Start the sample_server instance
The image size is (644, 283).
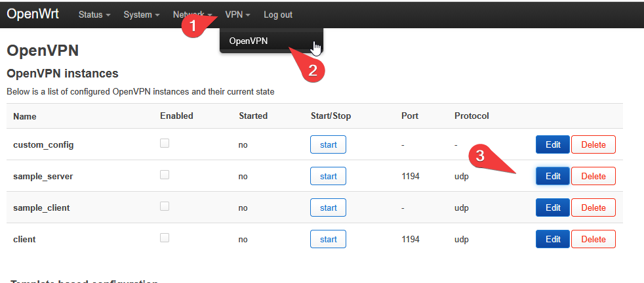pos(328,176)
